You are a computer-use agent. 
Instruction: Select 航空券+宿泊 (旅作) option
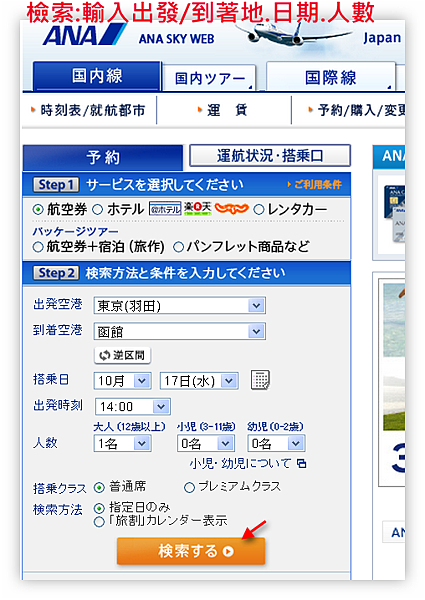click(x=38, y=247)
